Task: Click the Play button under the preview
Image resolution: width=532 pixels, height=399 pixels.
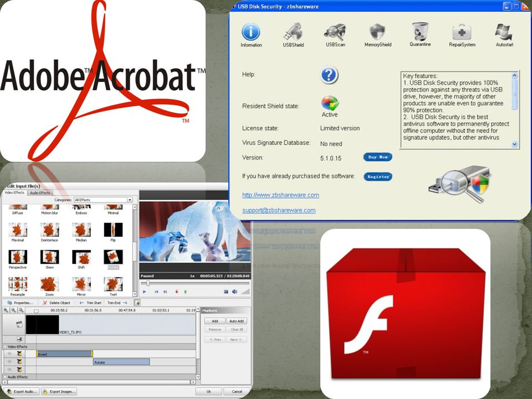Action: coord(145,291)
